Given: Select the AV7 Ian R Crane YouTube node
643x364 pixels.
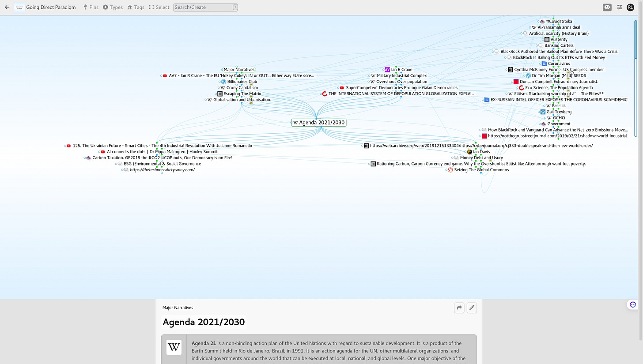Looking at the screenshot, I should [x=238, y=75].
